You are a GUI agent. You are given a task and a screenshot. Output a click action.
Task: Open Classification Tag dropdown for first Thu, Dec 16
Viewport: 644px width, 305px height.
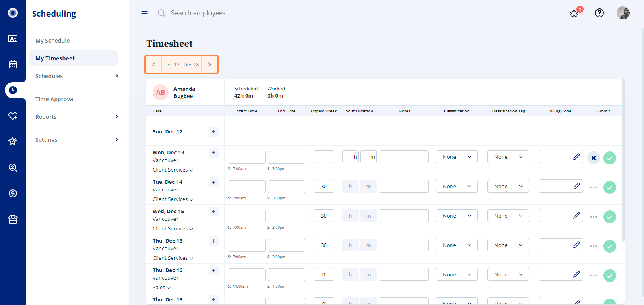[508, 245]
